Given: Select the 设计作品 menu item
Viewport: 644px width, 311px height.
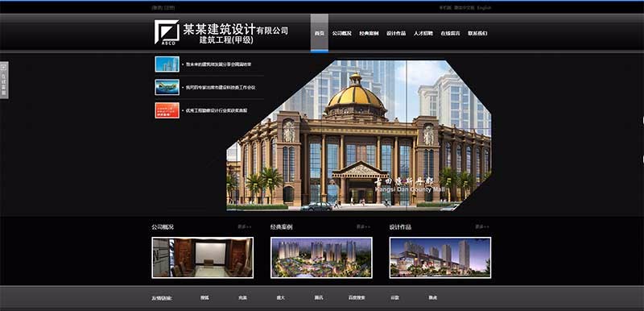Looking at the screenshot, I should [396, 33].
